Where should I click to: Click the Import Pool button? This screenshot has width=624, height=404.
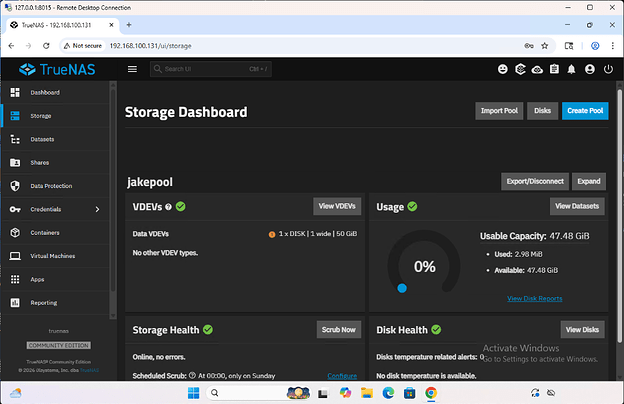(x=499, y=111)
